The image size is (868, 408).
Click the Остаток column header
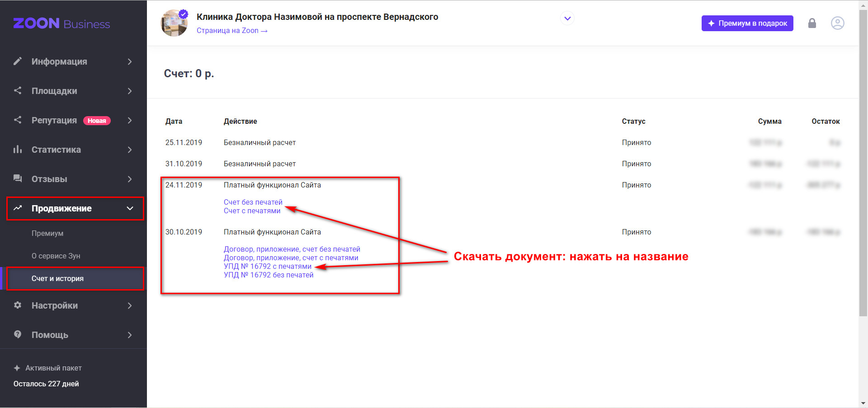point(826,121)
